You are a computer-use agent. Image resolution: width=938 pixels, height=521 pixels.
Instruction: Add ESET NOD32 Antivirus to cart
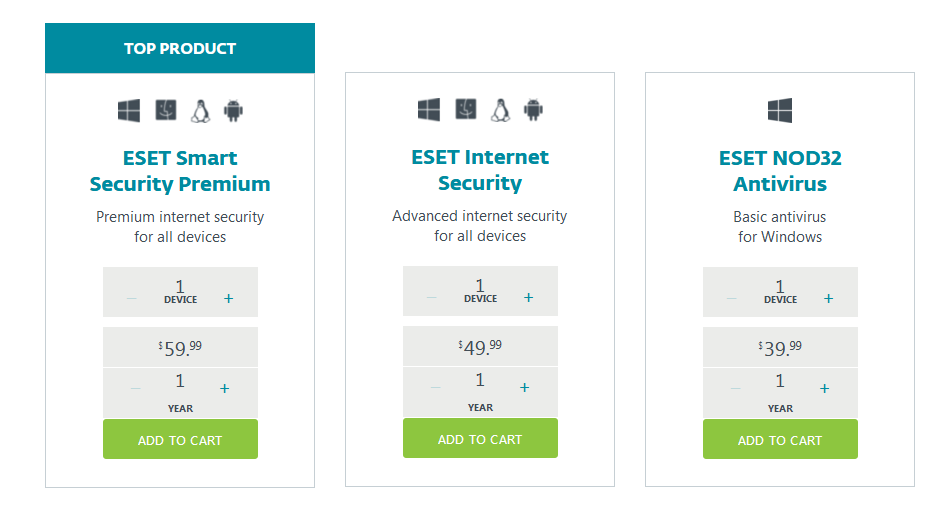click(780, 439)
